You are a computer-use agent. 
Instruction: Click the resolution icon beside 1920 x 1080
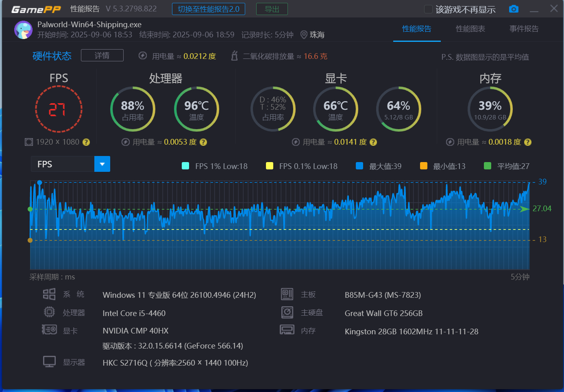point(29,142)
